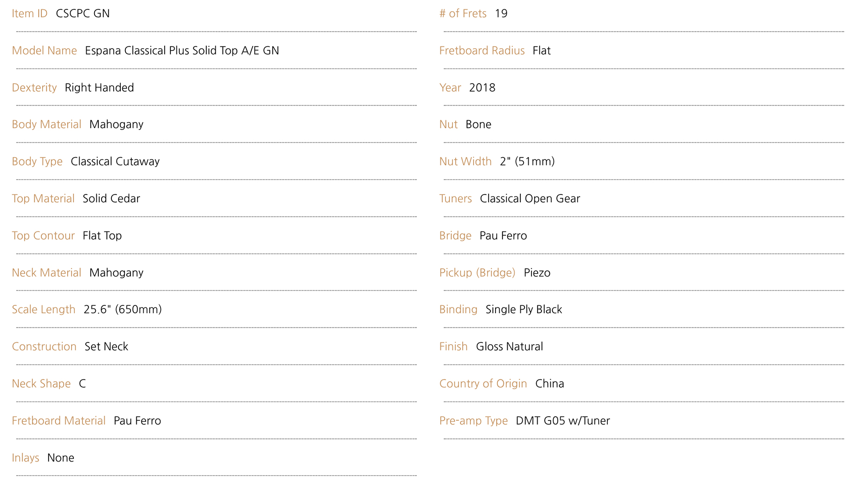
Task: Select the Model Name label
Action: [44, 51]
